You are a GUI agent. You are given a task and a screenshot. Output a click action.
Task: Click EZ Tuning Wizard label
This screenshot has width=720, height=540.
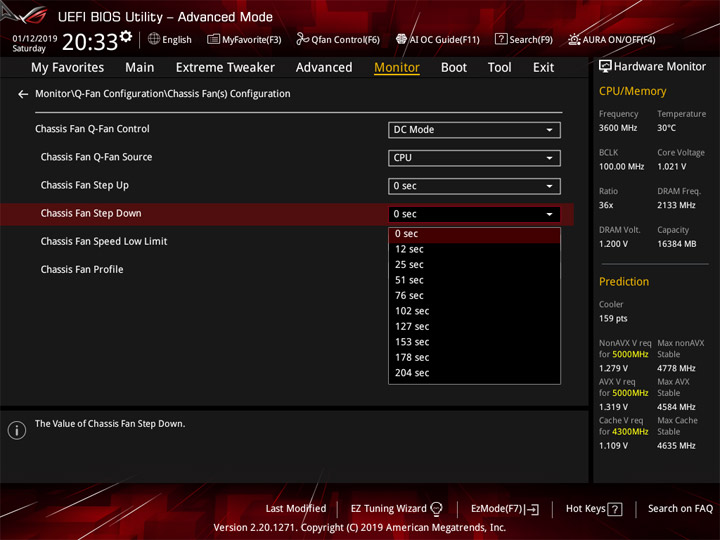point(388,509)
